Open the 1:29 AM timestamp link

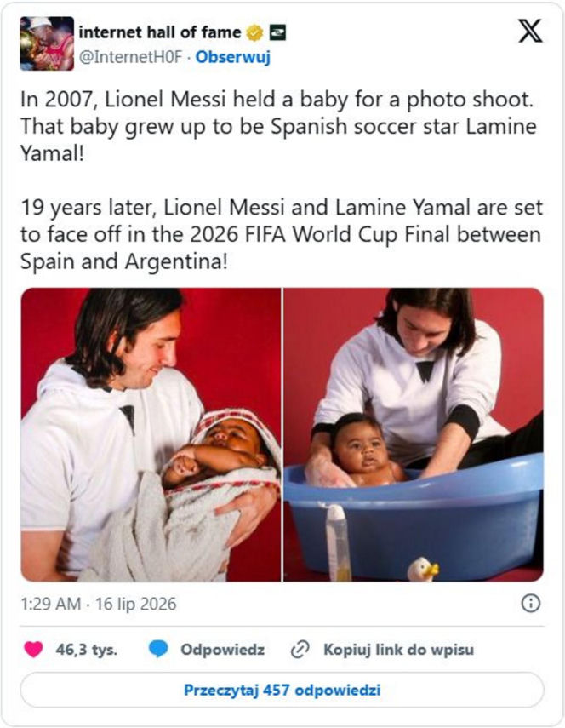point(50,604)
